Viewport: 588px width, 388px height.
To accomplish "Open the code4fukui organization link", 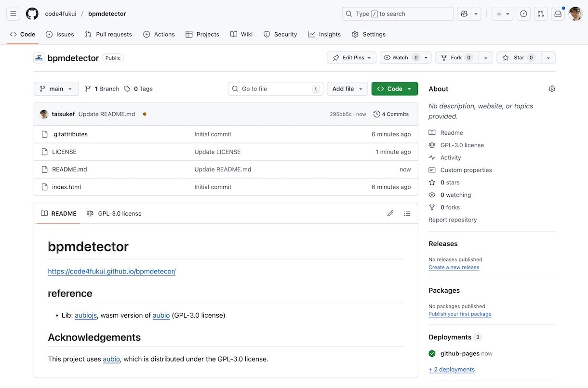I will click(61, 14).
